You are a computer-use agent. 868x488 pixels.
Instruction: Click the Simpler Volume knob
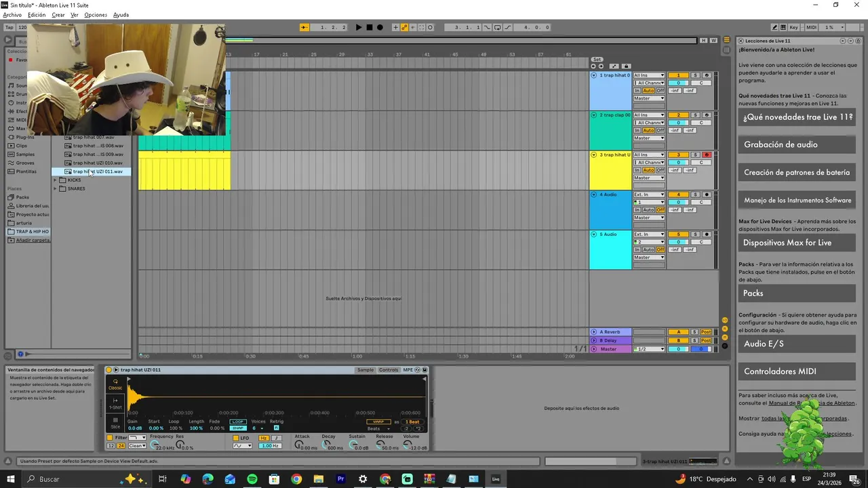[408, 445]
